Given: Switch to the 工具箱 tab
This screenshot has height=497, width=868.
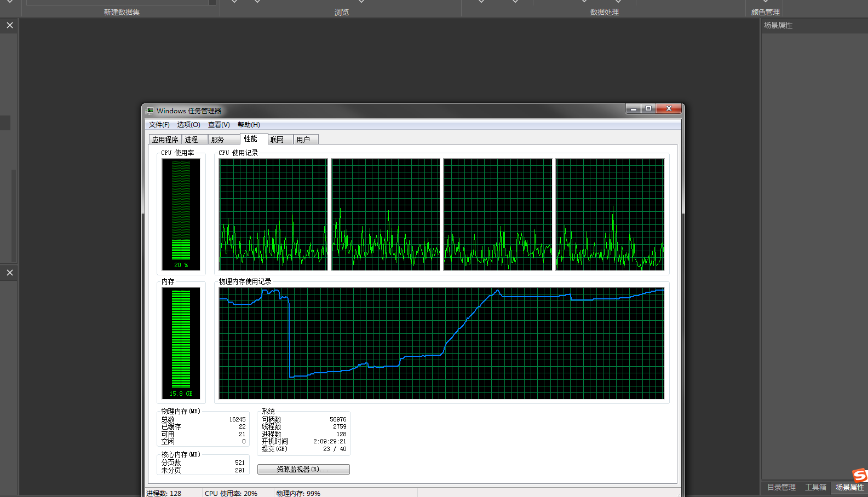Looking at the screenshot, I should 815,487.
